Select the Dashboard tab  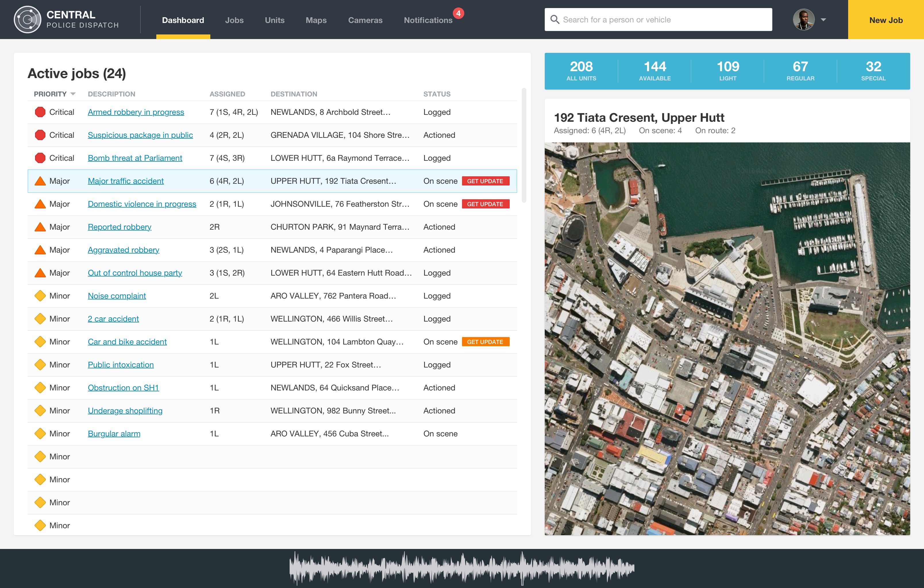pyautogui.click(x=182, y=20)
